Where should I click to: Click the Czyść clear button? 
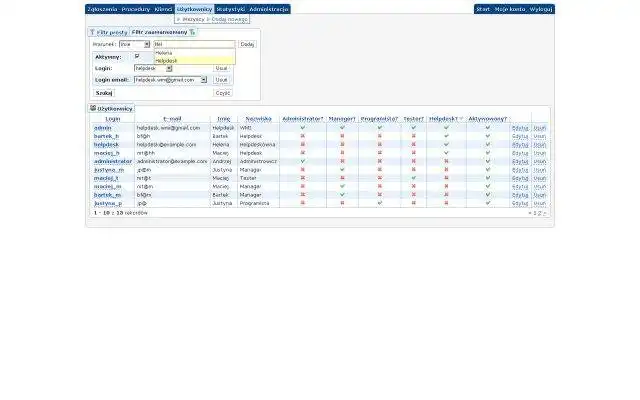223,93
